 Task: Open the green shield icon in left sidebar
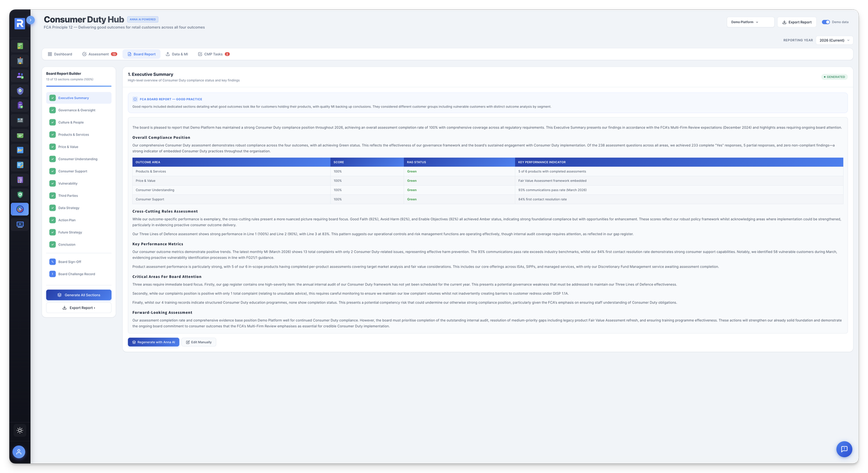pyautogui.click(x=20, y=195)
